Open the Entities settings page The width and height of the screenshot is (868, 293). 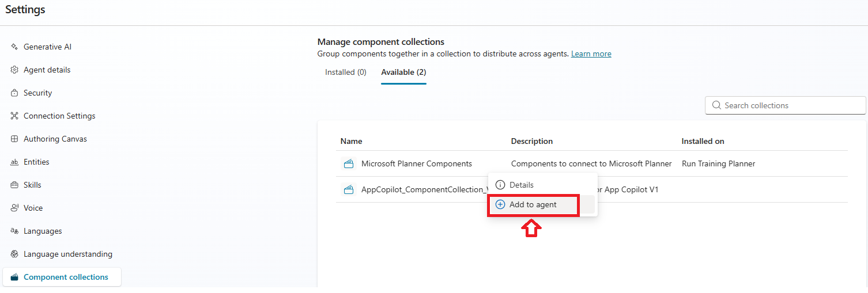(36, 162)
